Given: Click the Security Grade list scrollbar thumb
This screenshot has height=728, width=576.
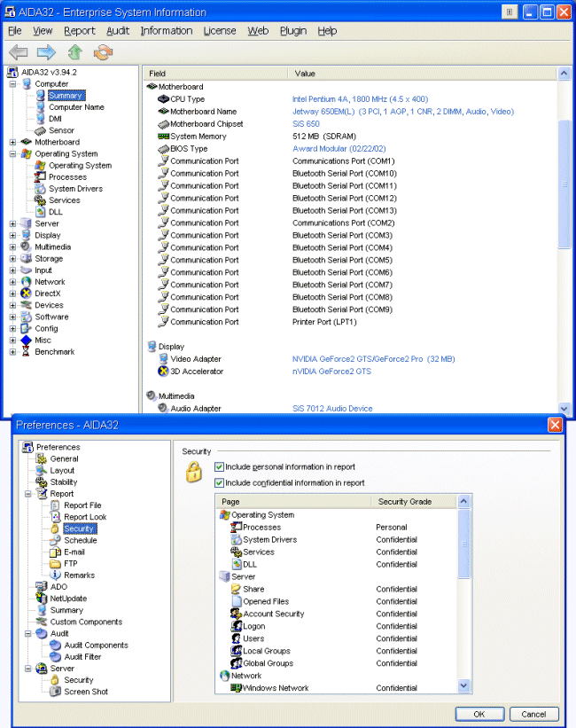Looking at the screenshot, I should click(463, 544).
